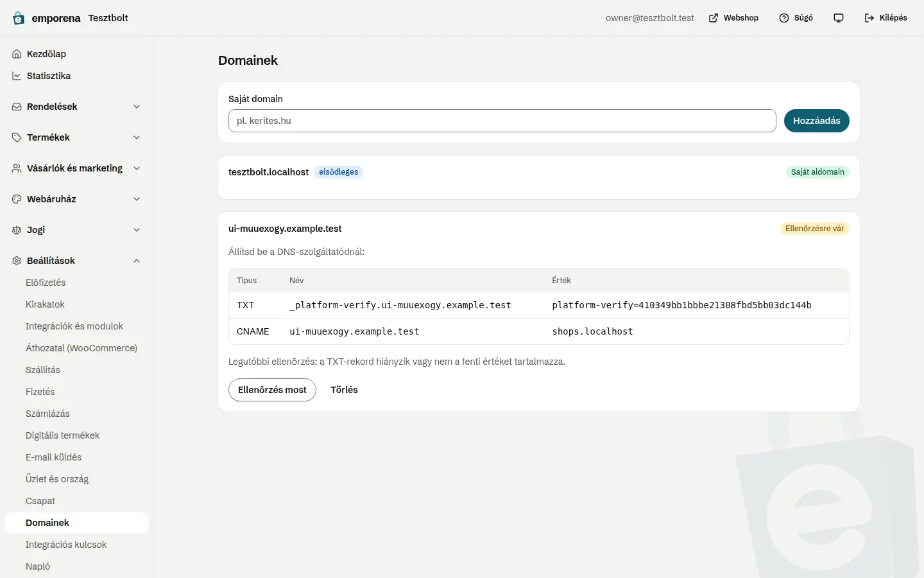Go to Szállítás settings
Screen dimensions: 924x578
[76, 370]
